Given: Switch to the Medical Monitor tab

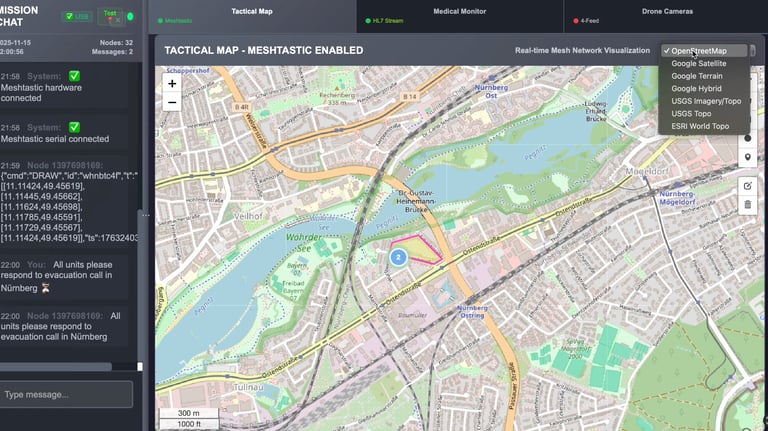Looking at the screenshot, I should coord(459,16).
